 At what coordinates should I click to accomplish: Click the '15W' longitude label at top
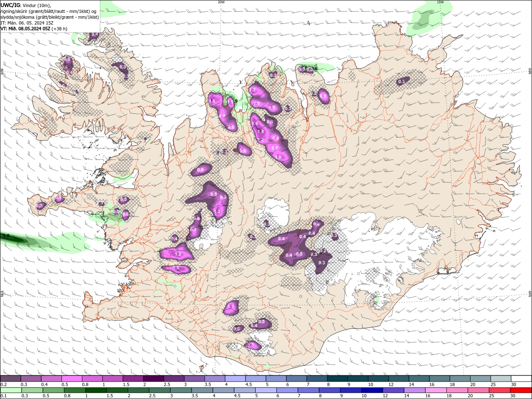tap(440, 2)
